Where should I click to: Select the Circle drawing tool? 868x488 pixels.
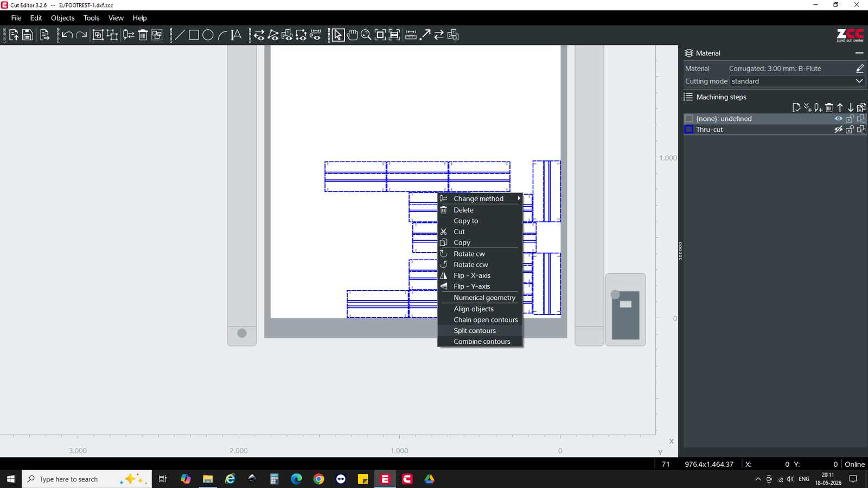coord(208,35)
